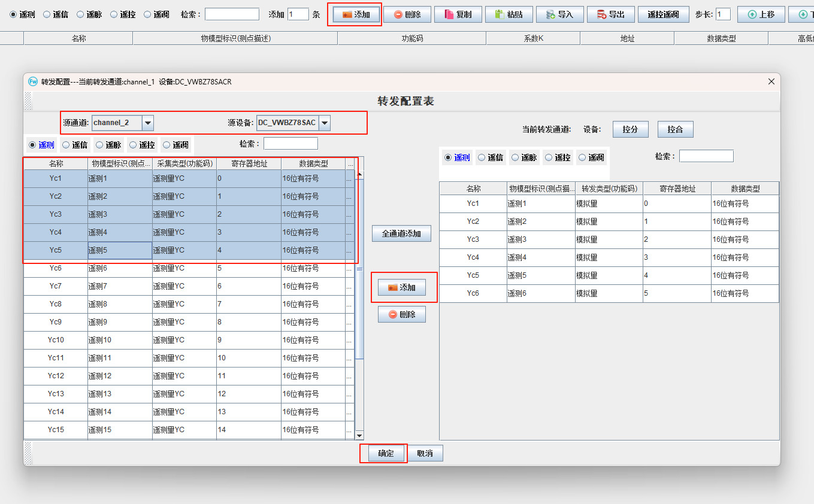This screenshot has height=504, width=814.
Task: Open the 源设备 DC_VWBZ78SAC dropdown
Action: [324, 123]
